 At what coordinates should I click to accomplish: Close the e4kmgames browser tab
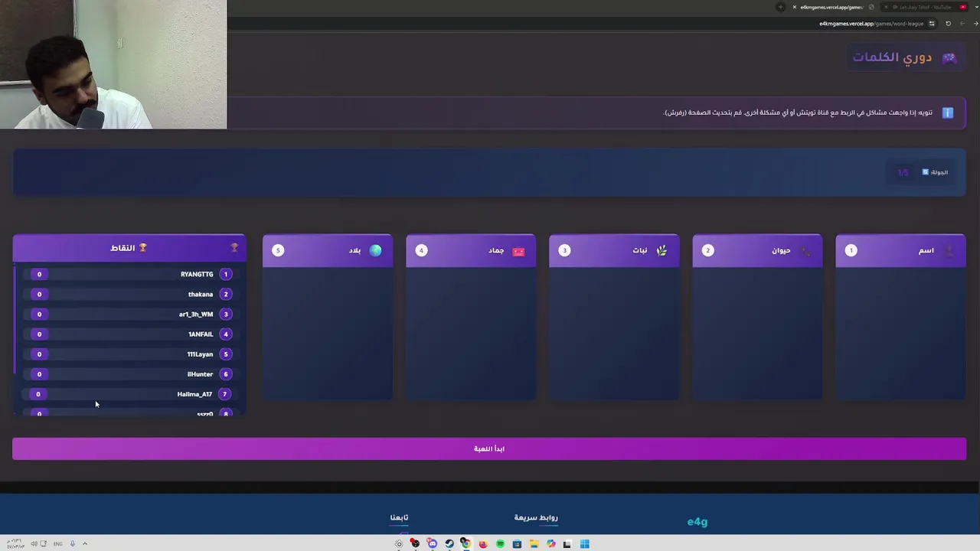point(794,7)
